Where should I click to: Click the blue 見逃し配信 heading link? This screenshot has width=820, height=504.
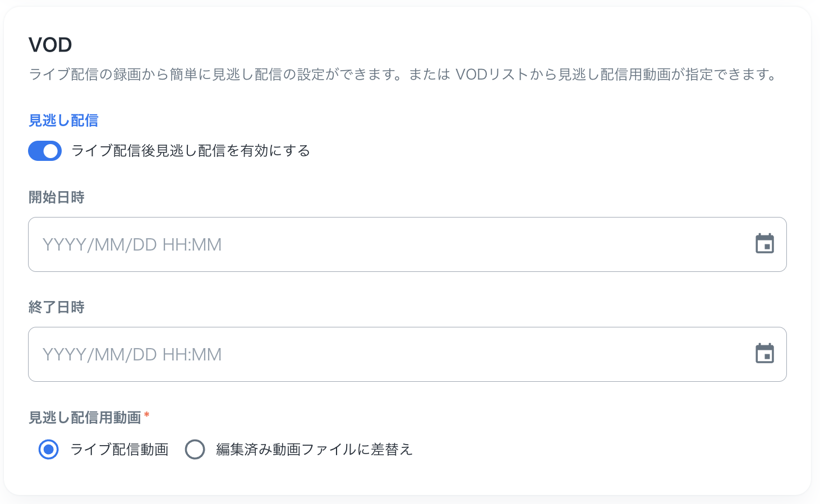click(x=63, y=121)
